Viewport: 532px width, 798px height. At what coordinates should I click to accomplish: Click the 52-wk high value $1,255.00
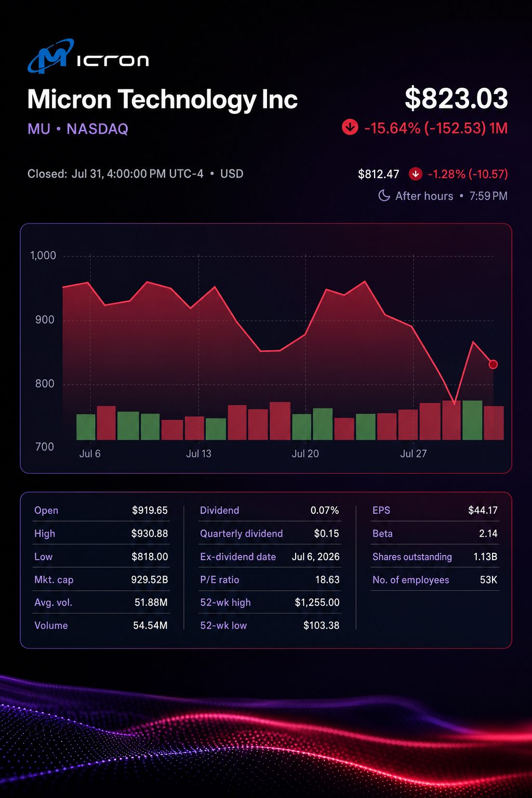point(317,603)
